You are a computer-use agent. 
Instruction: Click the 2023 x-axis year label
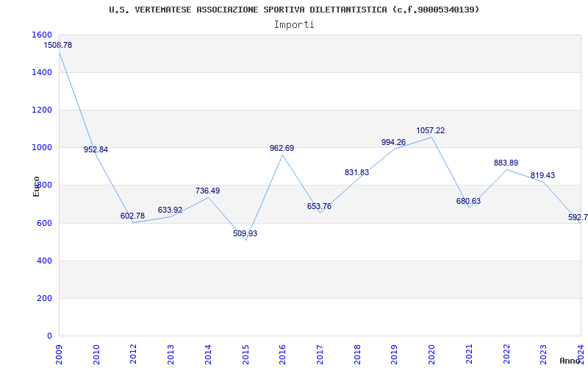click(543, 354)
